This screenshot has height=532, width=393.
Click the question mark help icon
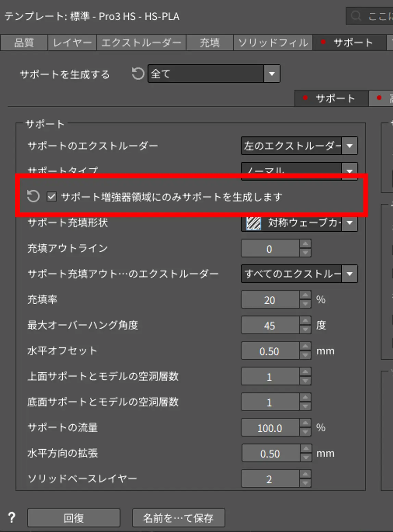tap(12, 518)
